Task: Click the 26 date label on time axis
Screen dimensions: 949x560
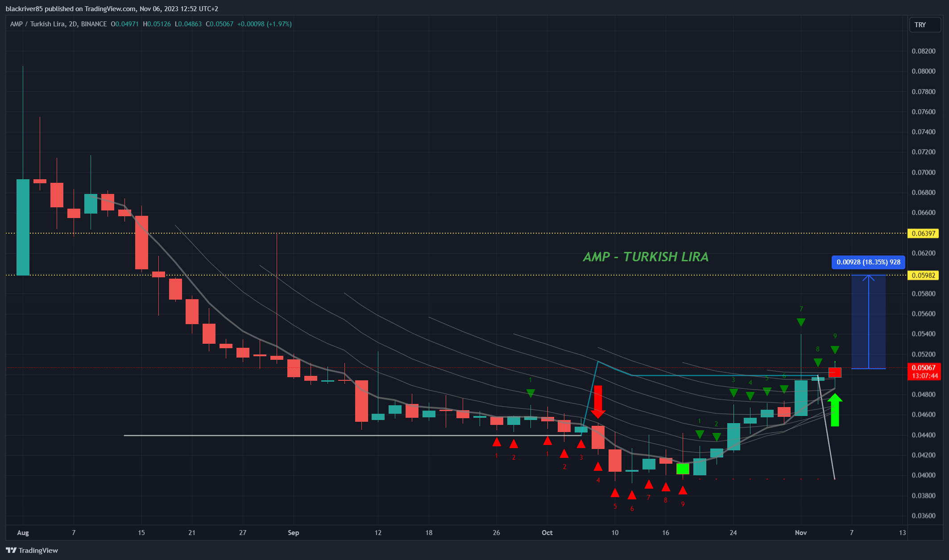Action: click(497, 533)
